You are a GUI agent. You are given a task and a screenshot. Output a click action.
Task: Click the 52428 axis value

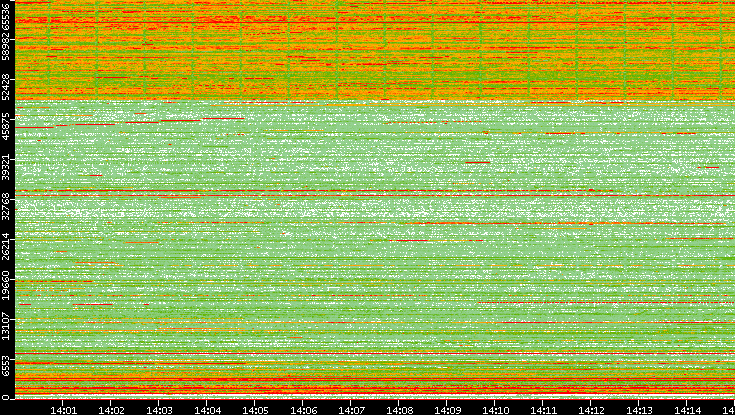[6, 86]
